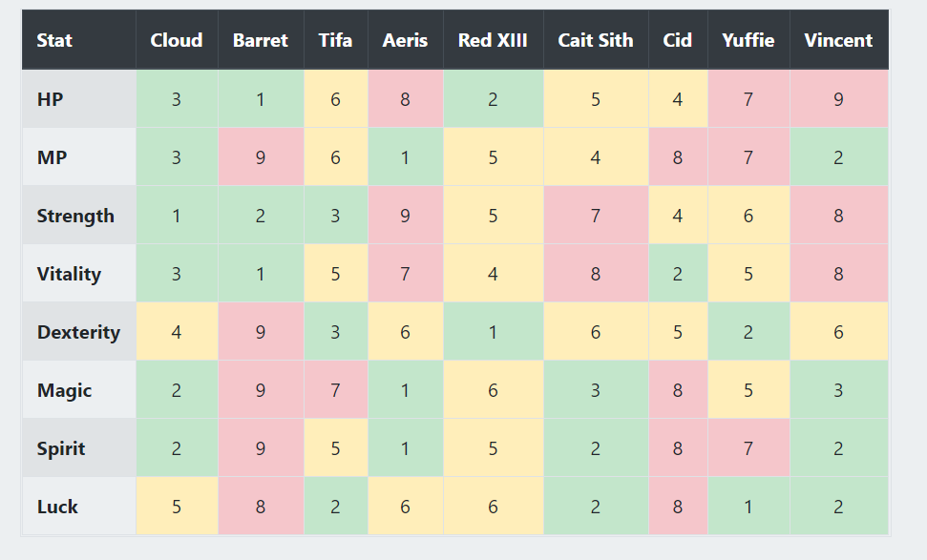Viewport: 927px width, 560px height.
Task: Click Yuffie's green Luck cell
Action: [748, 507]
